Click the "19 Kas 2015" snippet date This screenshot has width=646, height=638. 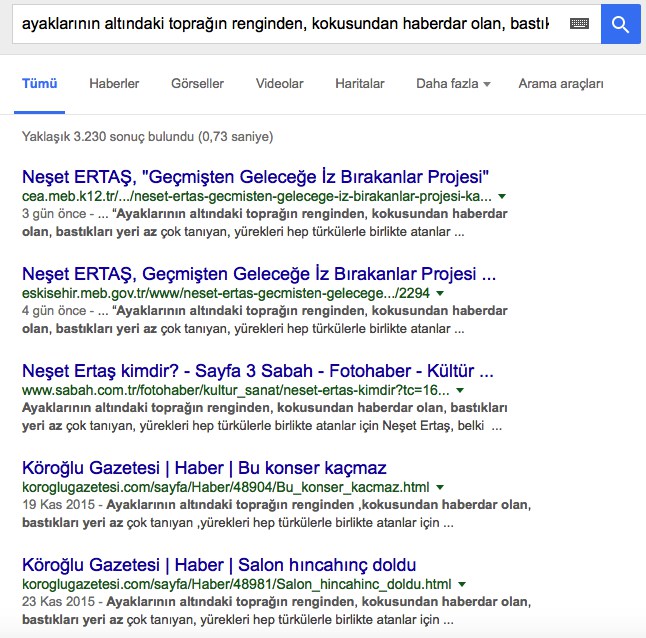click(59, 505)
